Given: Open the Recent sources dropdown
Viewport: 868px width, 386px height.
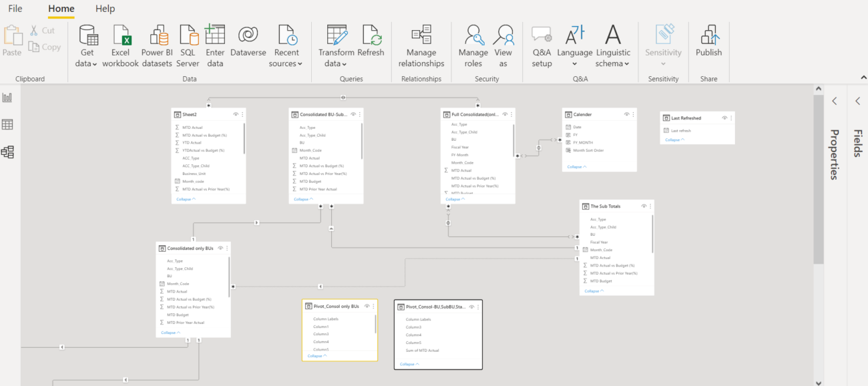Looking at the screenshot, I should coord(286,45).
